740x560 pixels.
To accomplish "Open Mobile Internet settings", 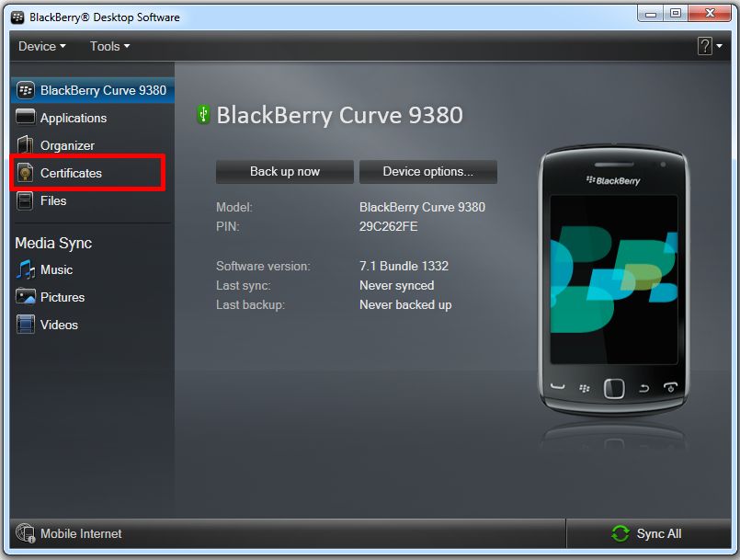I will pyautogui.click(x=81, y=533).
